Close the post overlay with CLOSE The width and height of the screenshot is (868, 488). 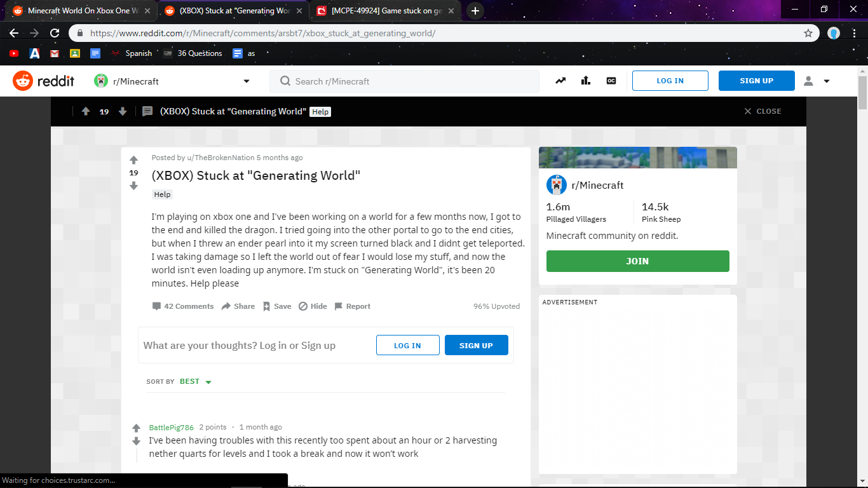point(763,111)
